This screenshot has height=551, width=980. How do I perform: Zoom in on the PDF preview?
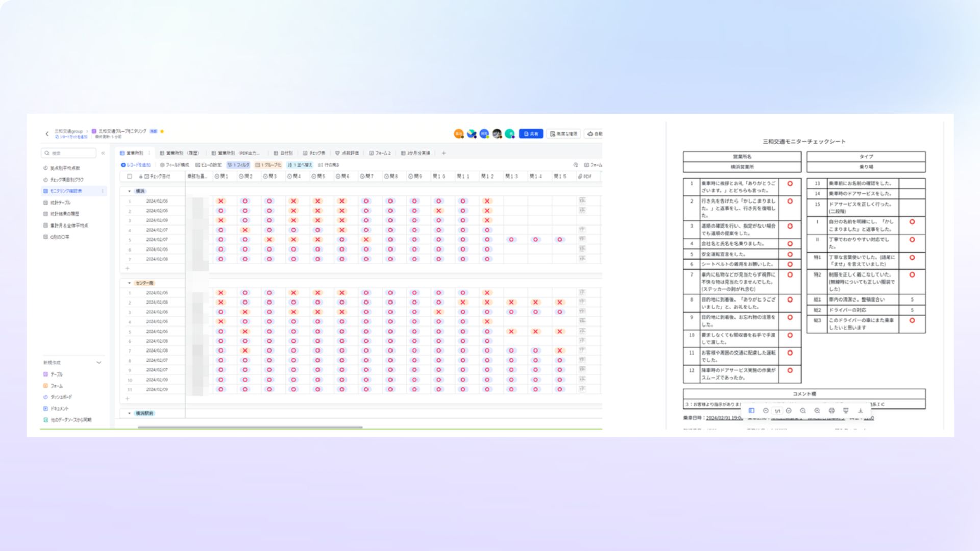coord(817,411)
